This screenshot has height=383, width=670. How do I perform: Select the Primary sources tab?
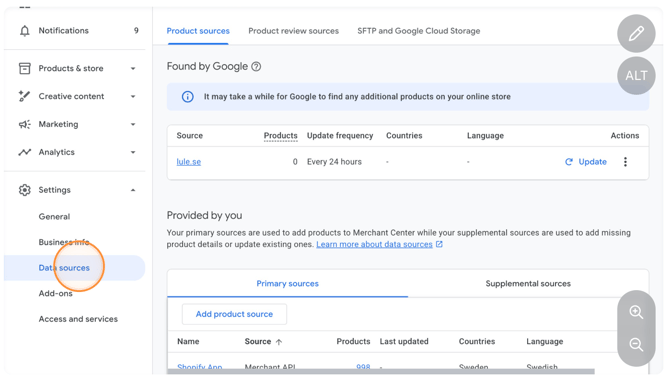point(288,283)
